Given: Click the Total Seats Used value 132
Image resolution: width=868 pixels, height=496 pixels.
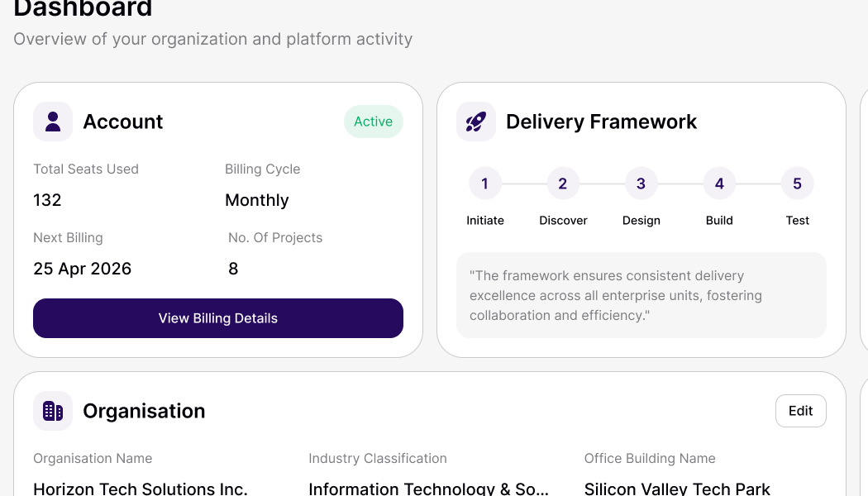Looking at the screenshot, I should pos(47,200).
